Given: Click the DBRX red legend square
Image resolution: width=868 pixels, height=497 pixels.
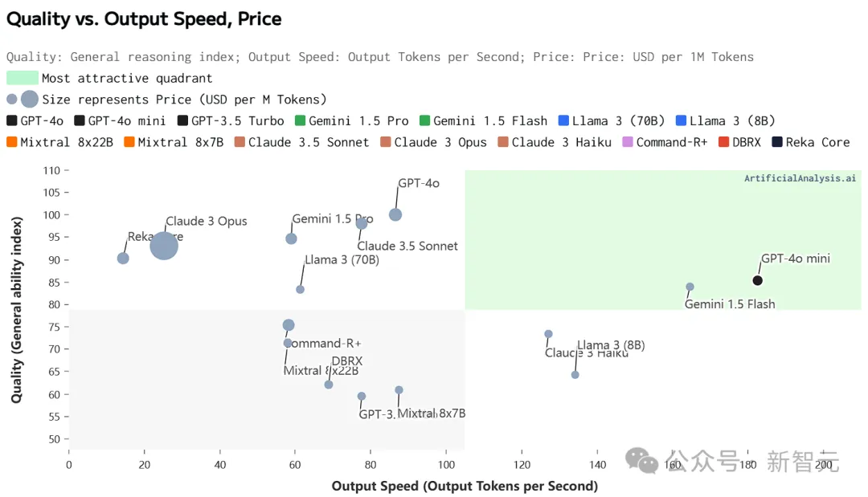Looking at the screenshot, I should coord(723,142).
